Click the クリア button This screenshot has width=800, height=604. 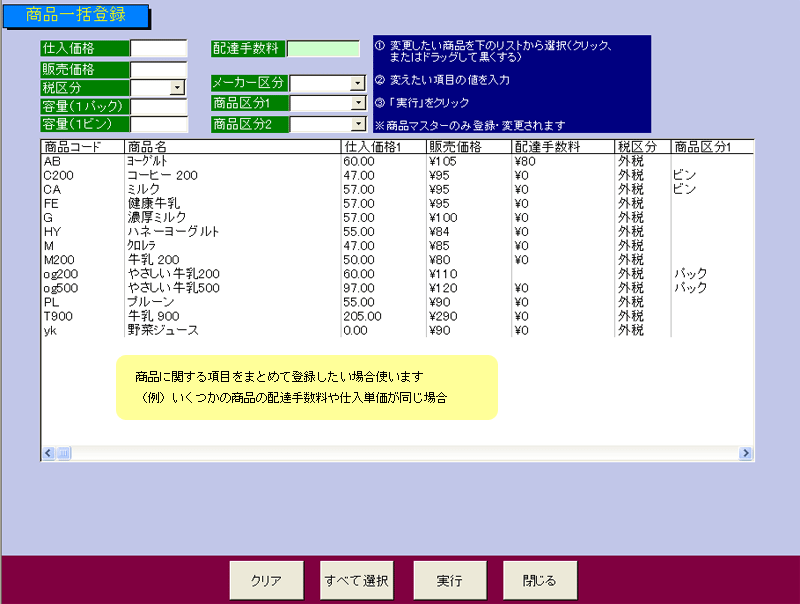click(x=265, y=580)
